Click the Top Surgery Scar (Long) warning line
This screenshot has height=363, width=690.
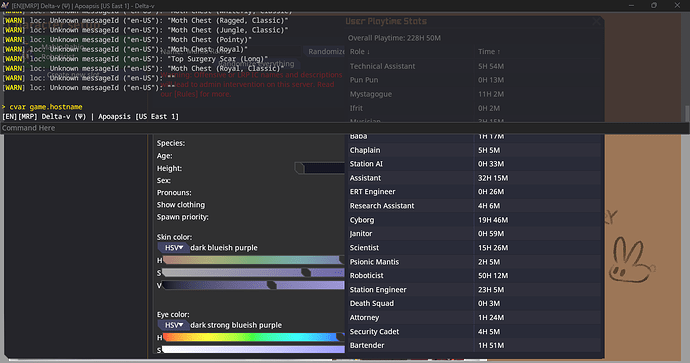point(135,59)
